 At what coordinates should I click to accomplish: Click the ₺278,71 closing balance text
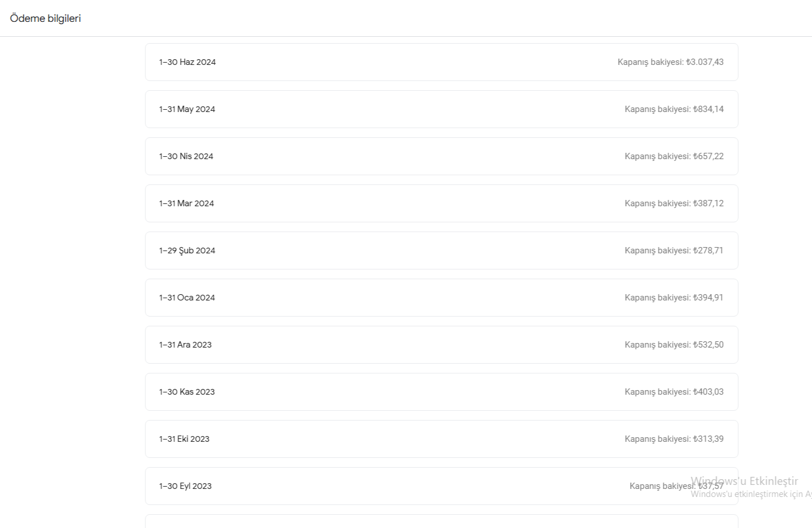(674, 250)
